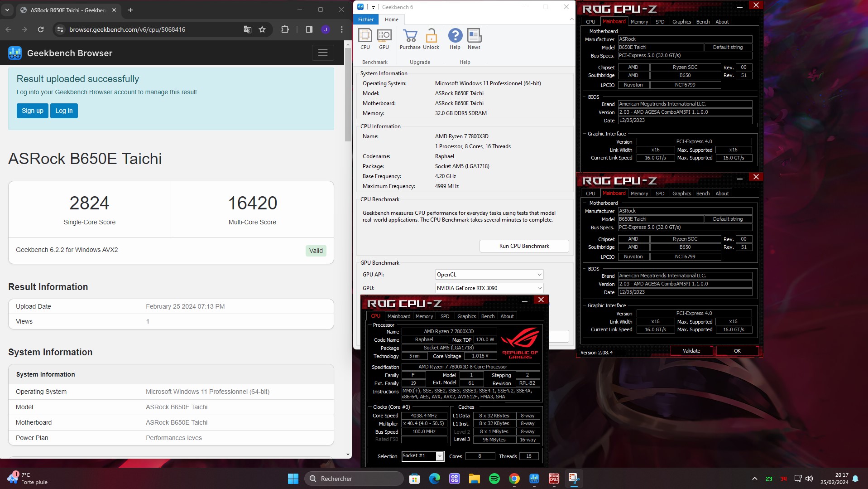The height and width of the screenshot is (489, 868).
Task: Open the Chrome three-dot menu
Action: click(x=342, y=29)
